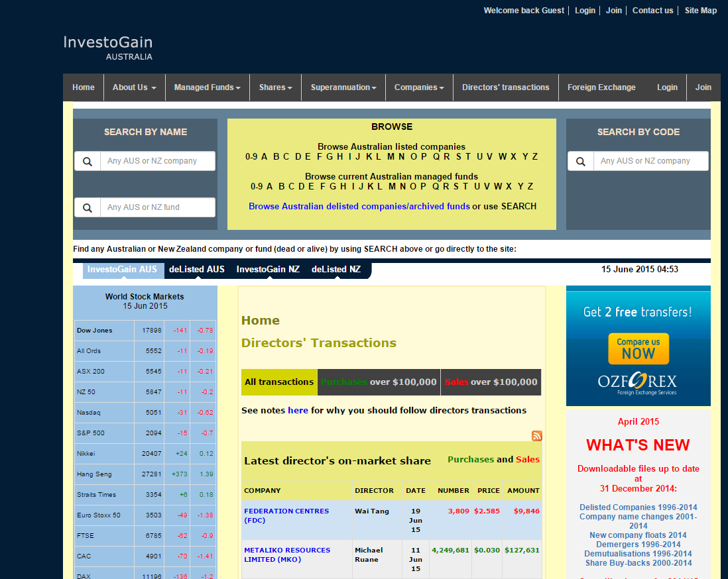Go to Home in the navigation bar
The image size is (728, 579).
[x=83, y=87]
